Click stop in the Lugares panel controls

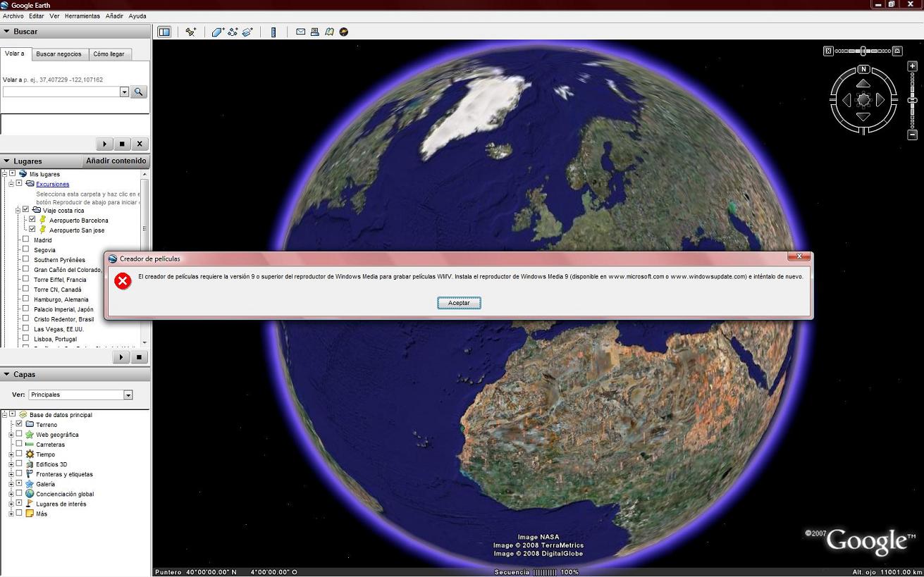tap(139, 357)
